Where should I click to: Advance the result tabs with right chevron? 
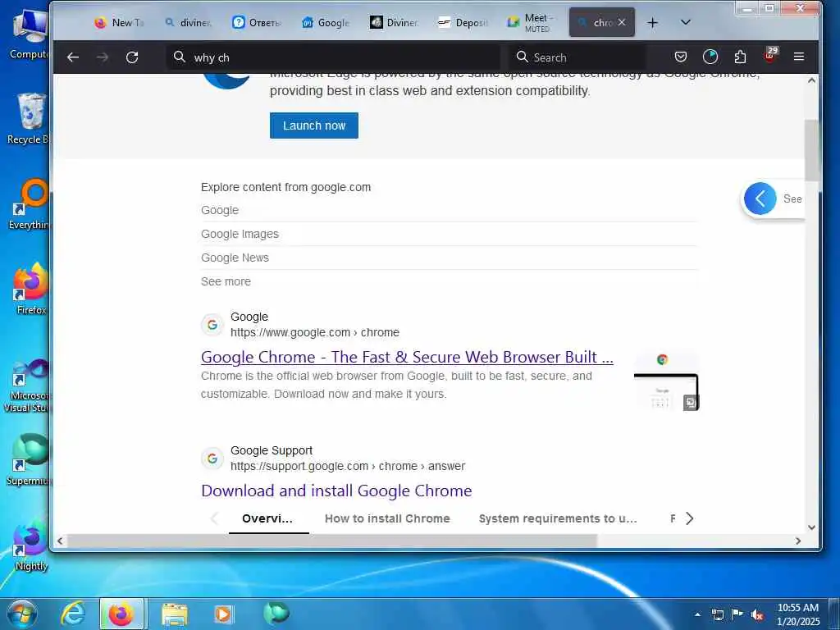(x=689, y=518)
